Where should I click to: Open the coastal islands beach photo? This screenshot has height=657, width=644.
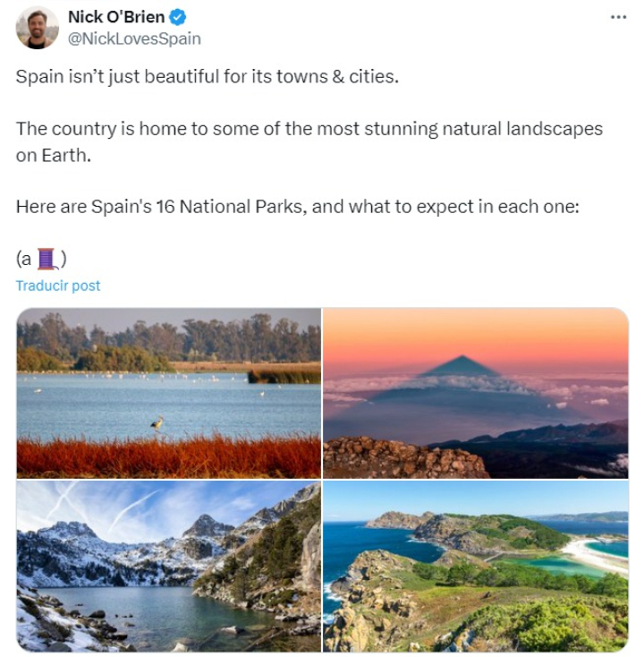[475, 566]
